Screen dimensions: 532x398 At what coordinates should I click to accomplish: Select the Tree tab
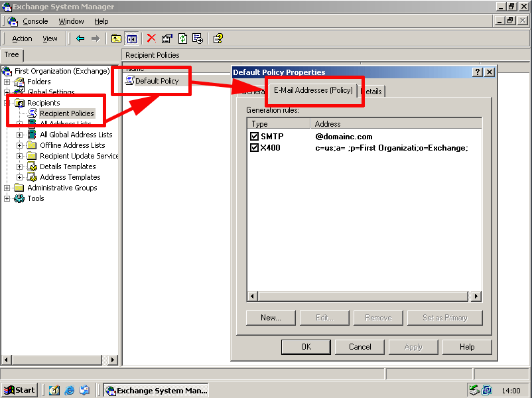coord(11,54)
